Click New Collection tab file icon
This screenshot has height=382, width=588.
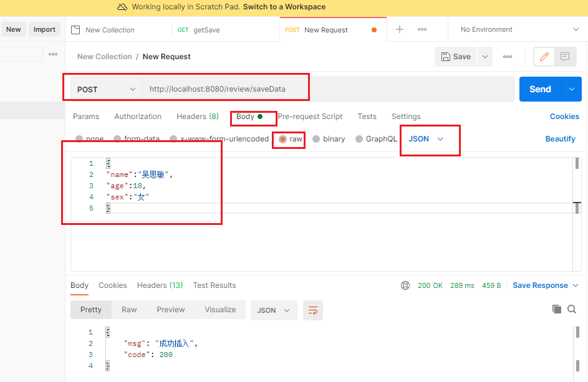pos(75,30)
